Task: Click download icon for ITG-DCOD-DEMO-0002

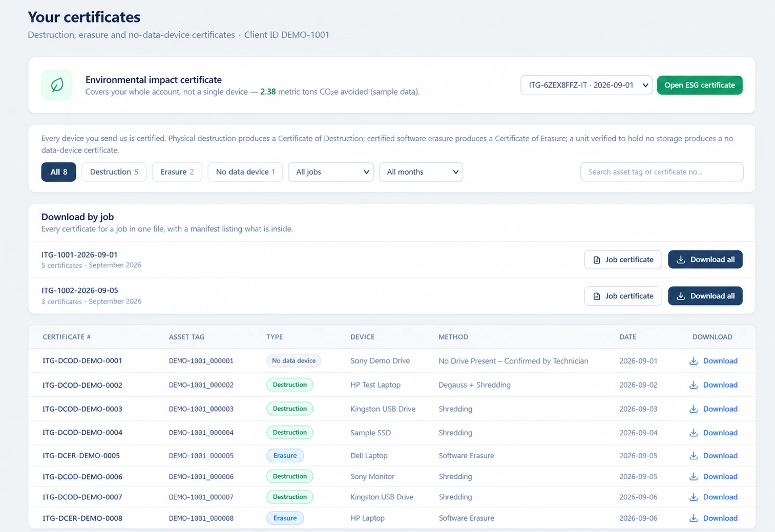Action: tap(694, 385)
